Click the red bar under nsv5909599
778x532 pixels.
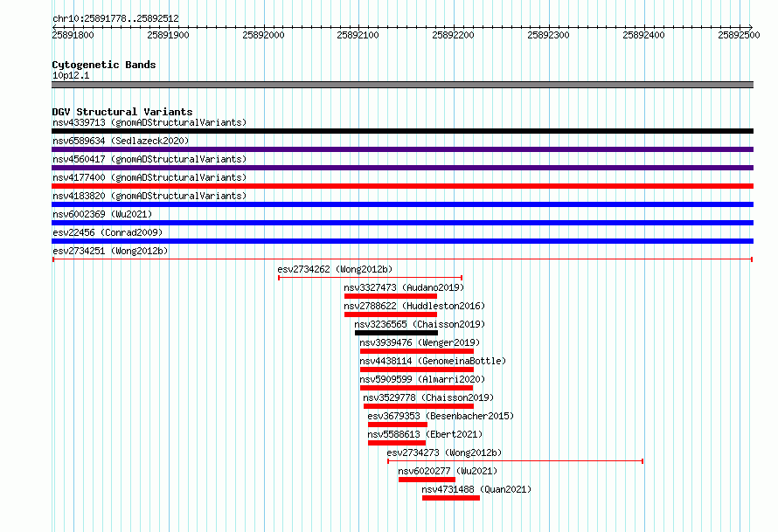pyautogui.click(x=417, y=388)
